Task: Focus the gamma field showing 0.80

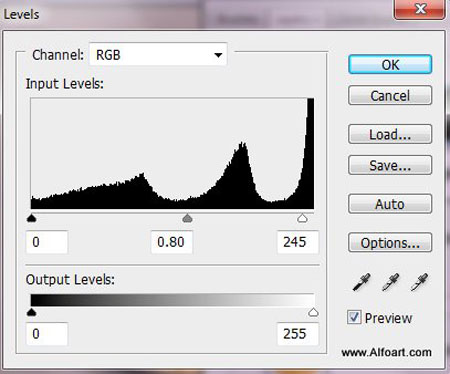Action: [x=172, y=242]
